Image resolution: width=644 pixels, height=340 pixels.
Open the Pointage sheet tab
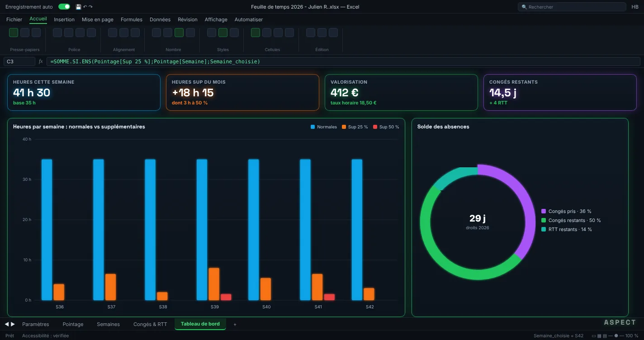point(73,324)
